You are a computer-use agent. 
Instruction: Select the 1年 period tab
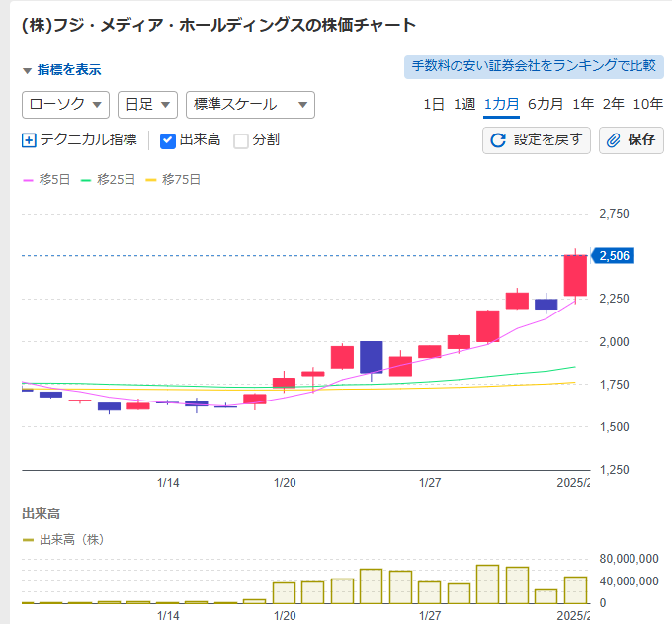[583, 104]
